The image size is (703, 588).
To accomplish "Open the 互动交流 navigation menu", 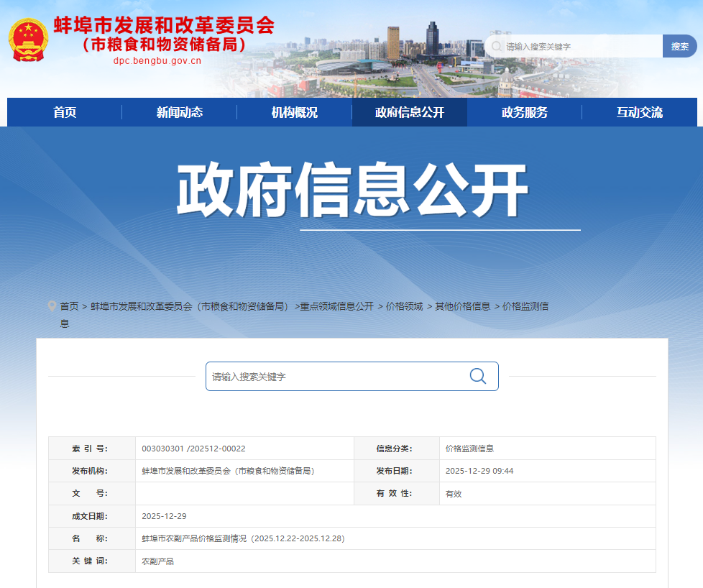I will (638, 112).
